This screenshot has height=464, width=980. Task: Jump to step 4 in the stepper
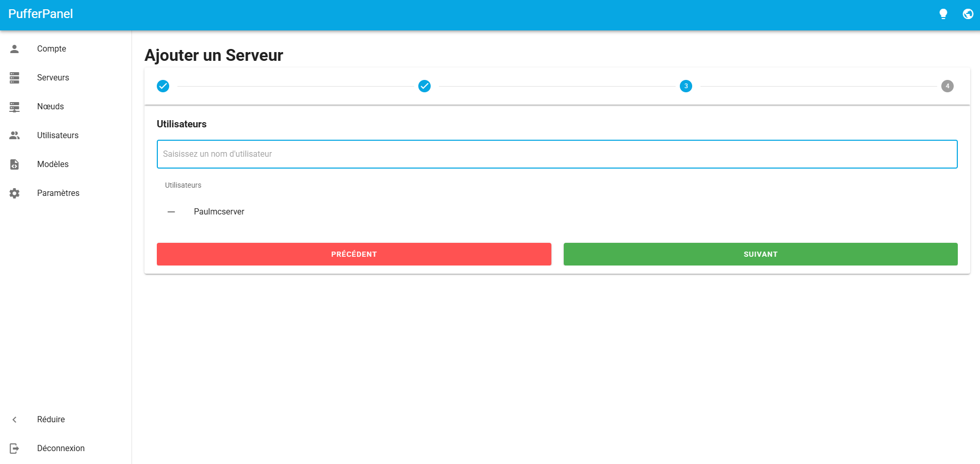point(947,86)
